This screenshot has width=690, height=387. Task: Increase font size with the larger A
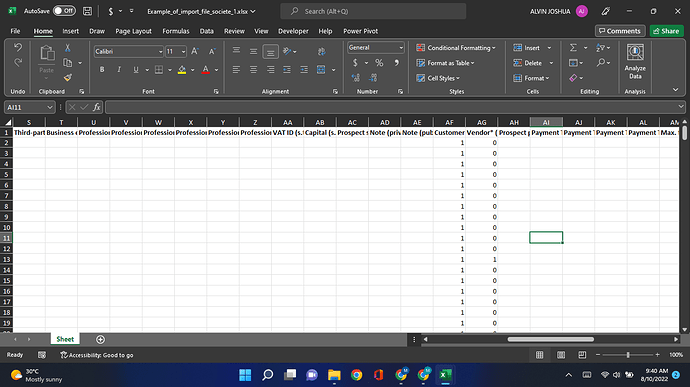[195, 52]
